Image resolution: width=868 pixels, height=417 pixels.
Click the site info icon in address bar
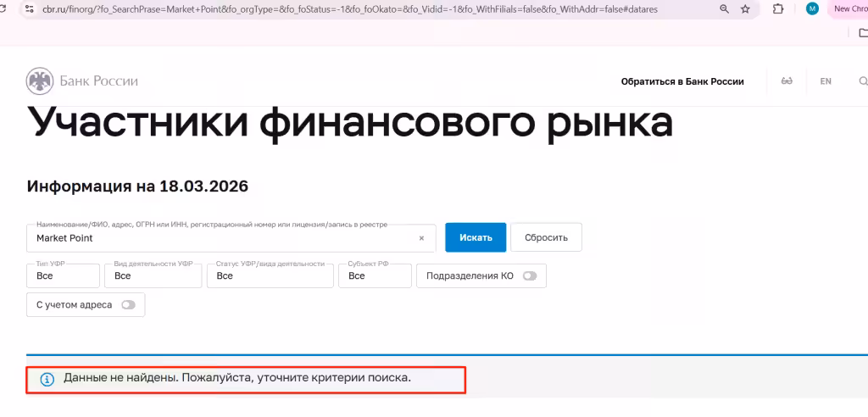click(30, 8)
